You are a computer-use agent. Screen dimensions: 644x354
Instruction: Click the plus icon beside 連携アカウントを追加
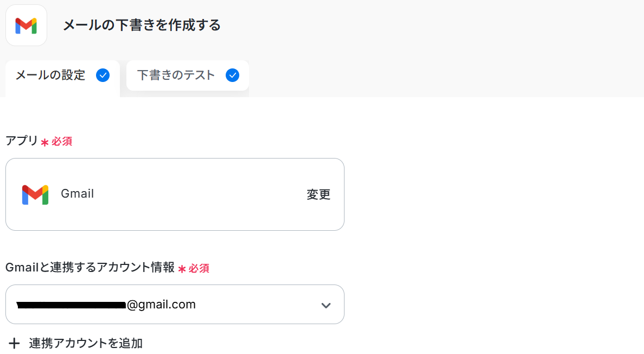[x=15, y=343]
